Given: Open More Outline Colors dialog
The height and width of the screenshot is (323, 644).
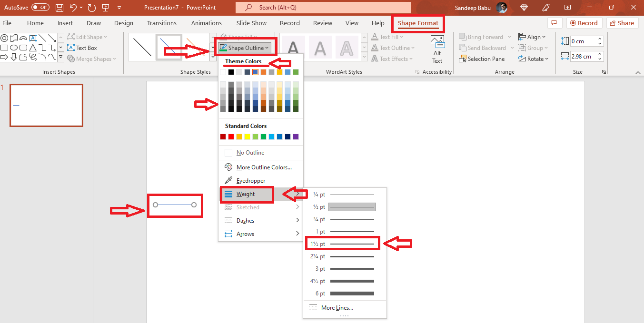Looking at the screenshot, I should click(264, 167).
